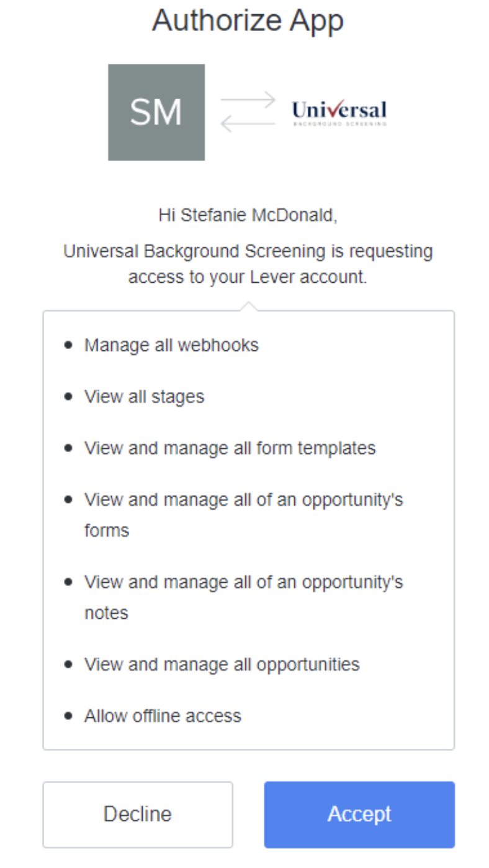Select the bullet beside Manage all webhooks
This screenshot has width=489, height=868.
click(x=68, y=345)
